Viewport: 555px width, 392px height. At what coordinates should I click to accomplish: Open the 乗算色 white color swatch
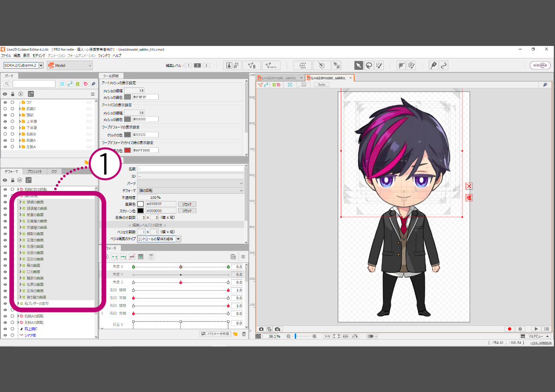140,204
